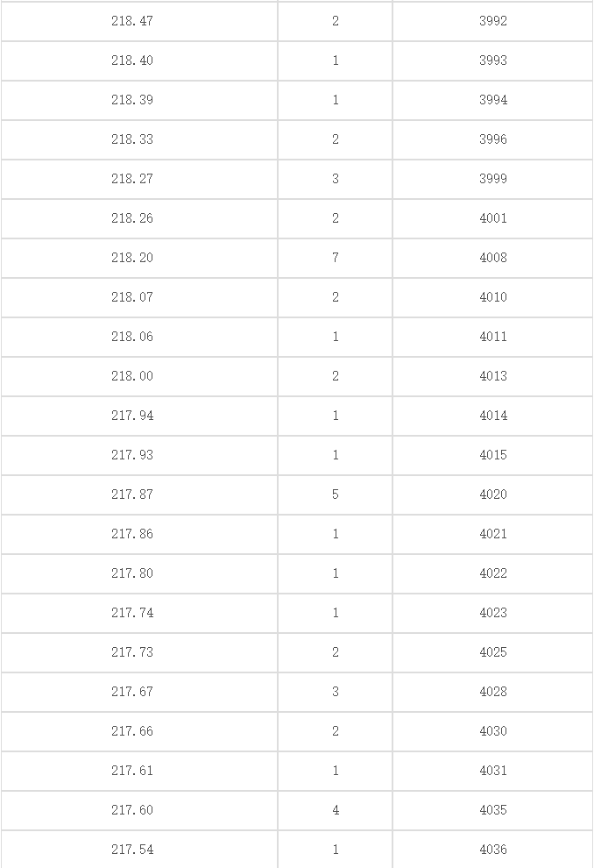Click the cumulative count 4014
Image resolution: width=594 pixels, height=868 pixels.
pyautogui.click(x=492, y=416)
